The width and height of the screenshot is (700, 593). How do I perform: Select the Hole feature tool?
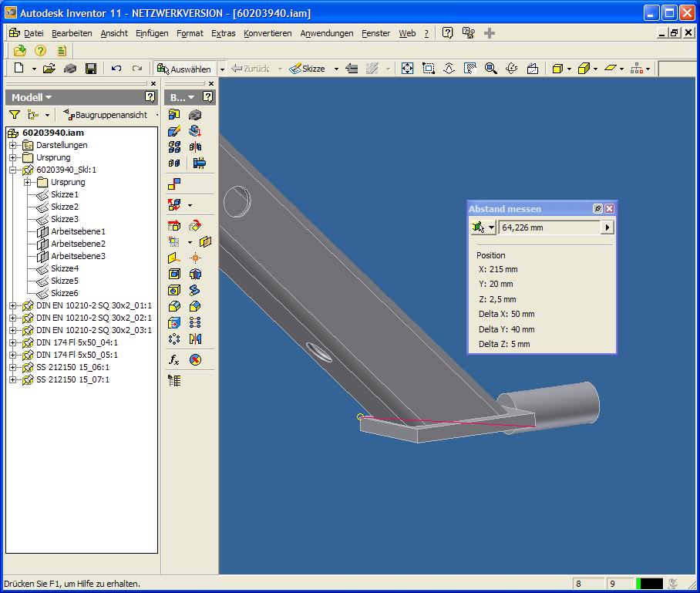point(174,290)
